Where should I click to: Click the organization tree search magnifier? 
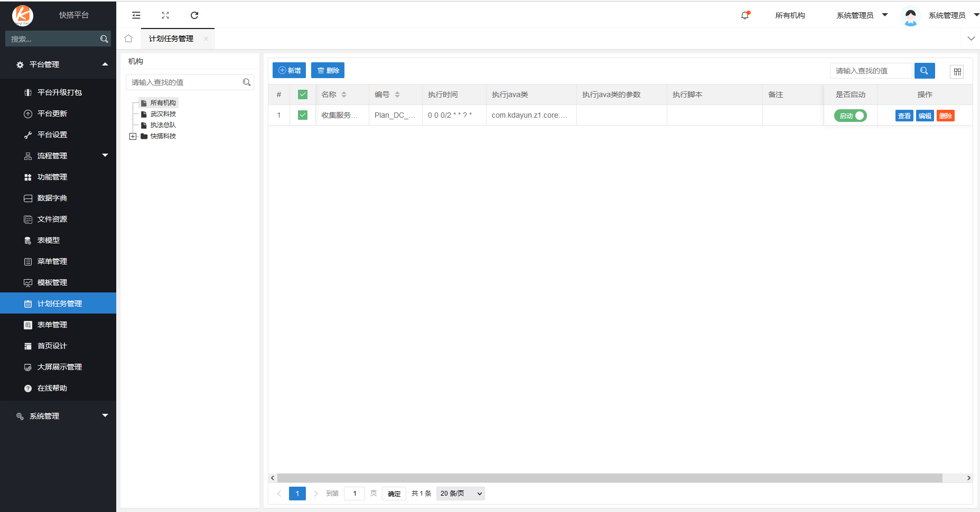click(246, 82)
